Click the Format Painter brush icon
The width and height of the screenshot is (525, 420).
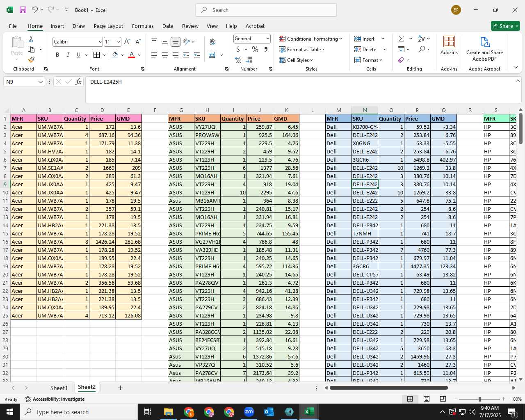pos(31,60)
